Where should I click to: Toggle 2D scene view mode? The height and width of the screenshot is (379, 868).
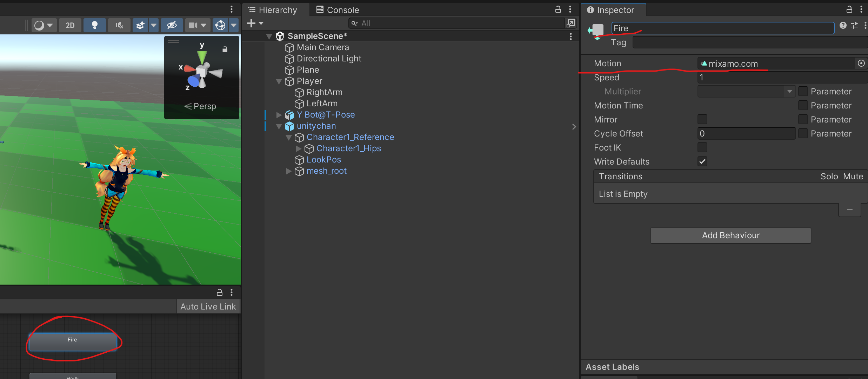pyautogui.click(x=70, y=25)
